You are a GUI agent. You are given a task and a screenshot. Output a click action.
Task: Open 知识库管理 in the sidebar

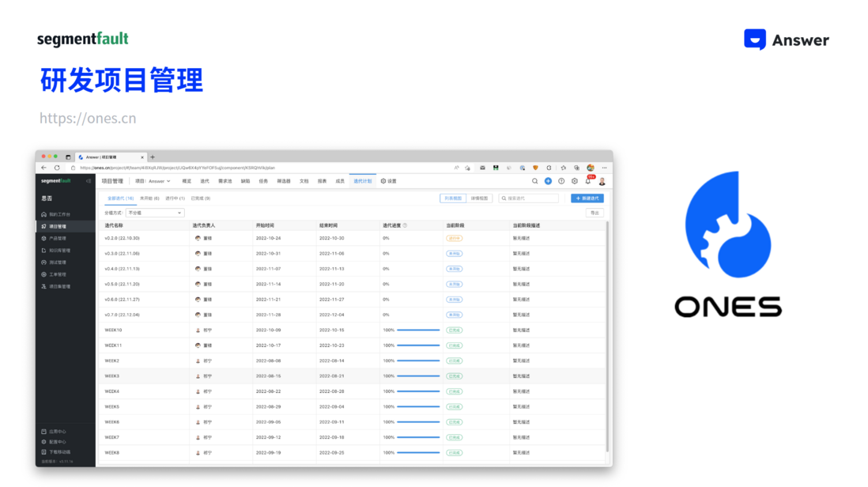[x=56, y=251]
